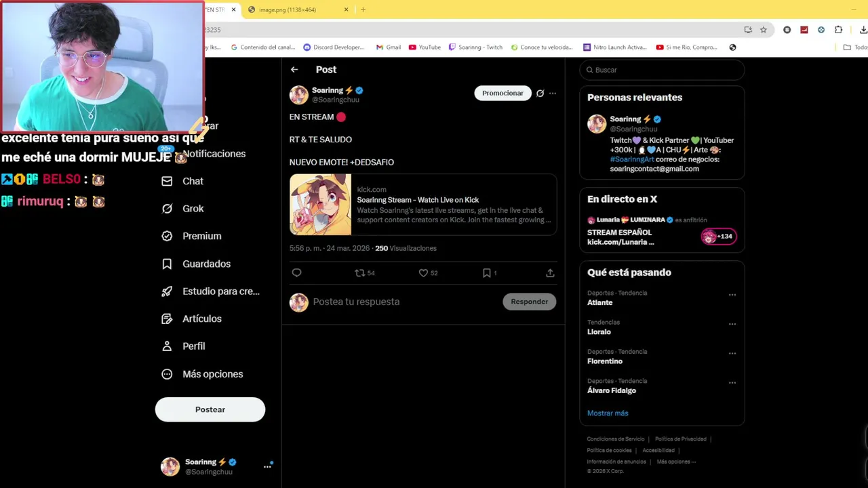868x488 pixels.
Task: Open a new browser tab
Action: [x=363, y=9]
